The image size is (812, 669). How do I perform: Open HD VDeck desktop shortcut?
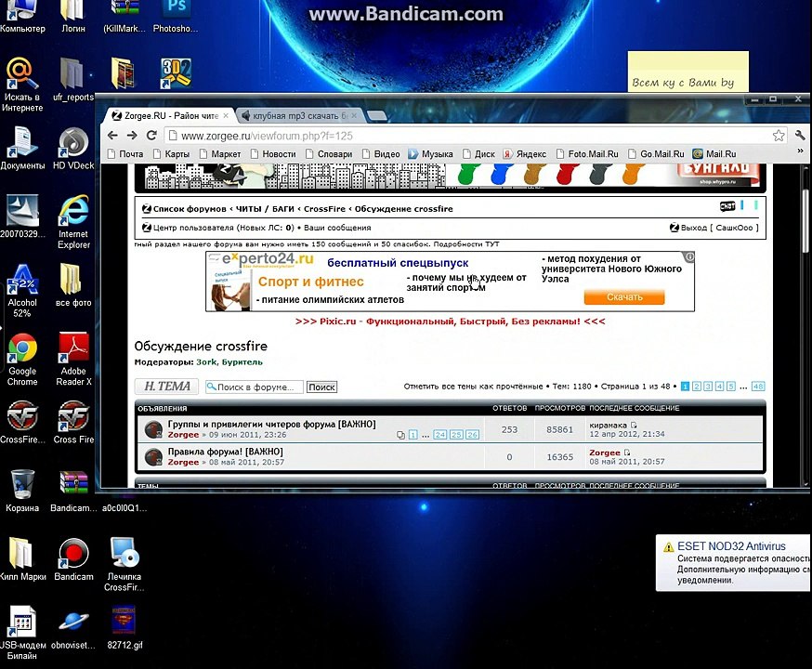point(73,149)
